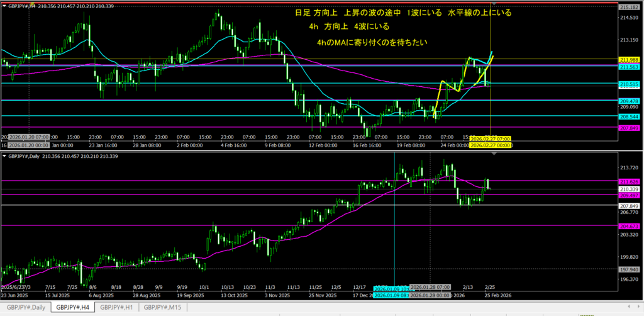Click the 197.940 price label on Daily chart

(630, 269)
